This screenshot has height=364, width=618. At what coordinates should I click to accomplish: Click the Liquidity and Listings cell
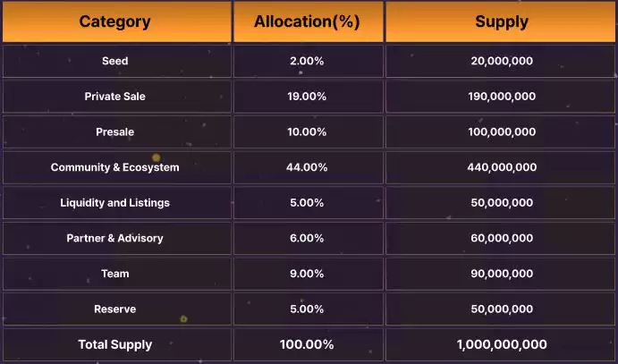pos(114,203)
